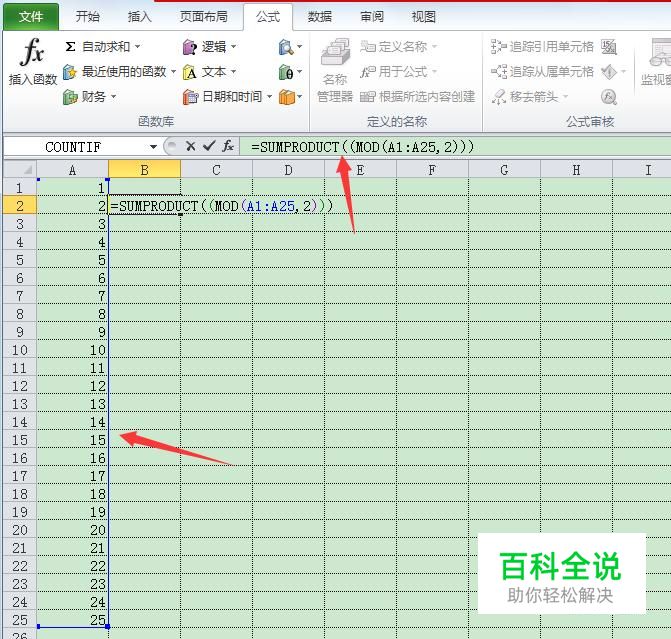Open the Date & Time functions icon
Image resolution: width=671 pixels, height=639 pixels.
coord(190,97)
